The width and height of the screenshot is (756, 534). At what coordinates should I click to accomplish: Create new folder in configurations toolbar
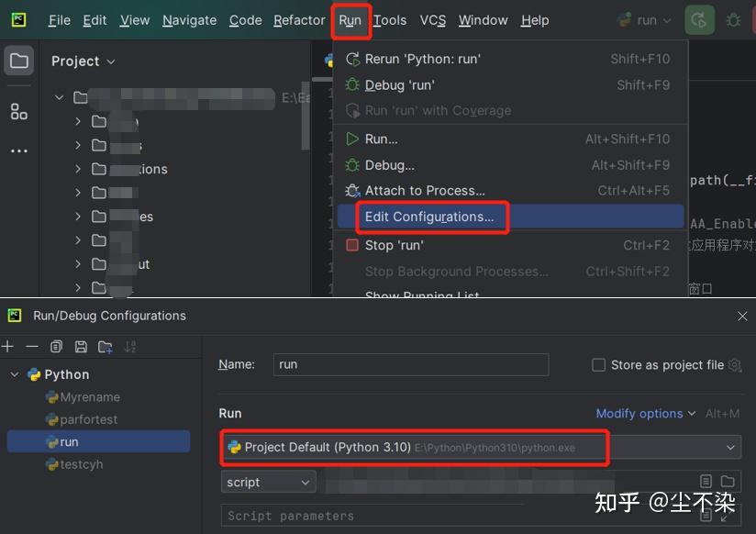(x=106, y=346)
